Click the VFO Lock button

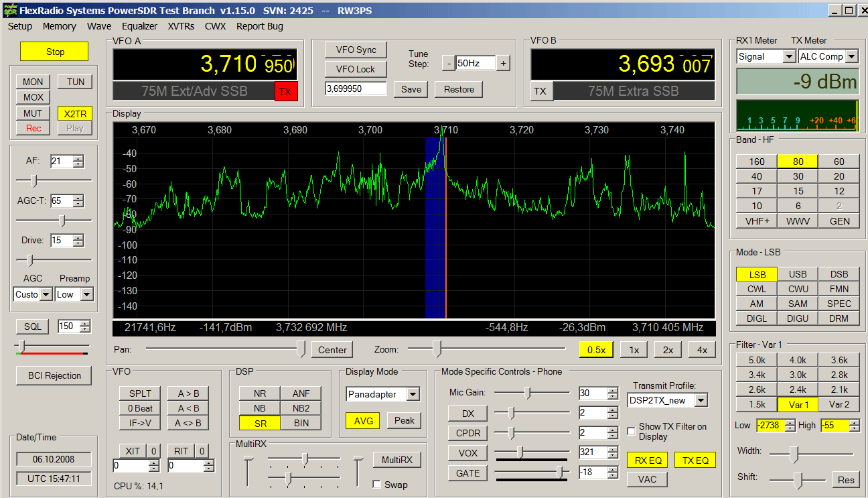pos(356,69)
